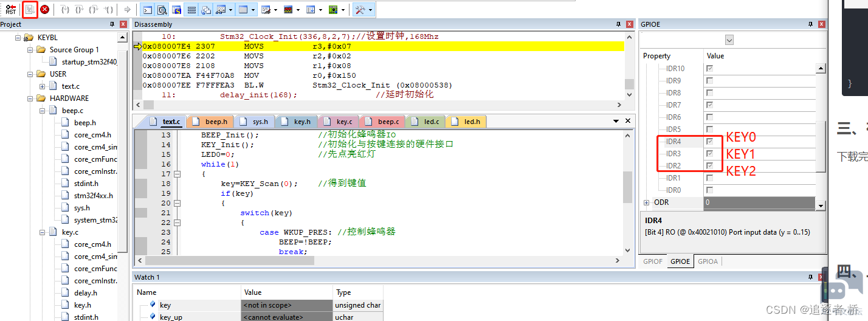
Task: Click the Memory Windows toolbar icon
Action: click(243, 10)
